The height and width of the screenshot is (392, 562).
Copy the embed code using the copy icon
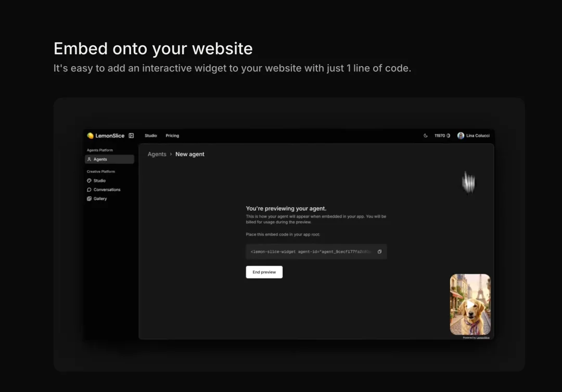point(379,251)
